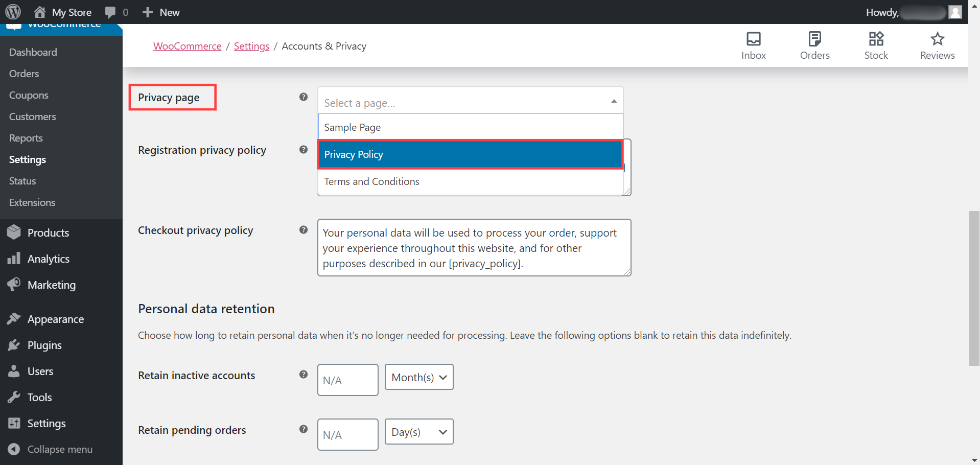Open the Orders activity icon
The height and width of the screenshot is (465, 980).
tap(815, 39)
